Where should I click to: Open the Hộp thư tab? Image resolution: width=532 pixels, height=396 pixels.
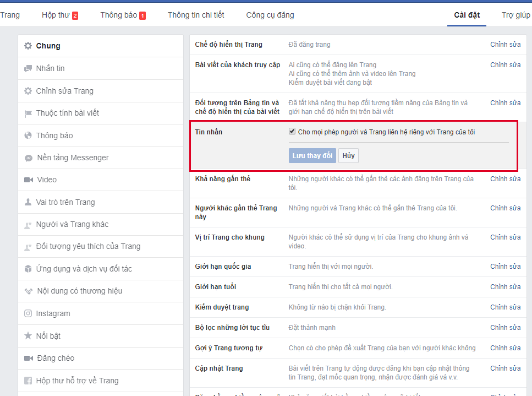coord(60,15)
